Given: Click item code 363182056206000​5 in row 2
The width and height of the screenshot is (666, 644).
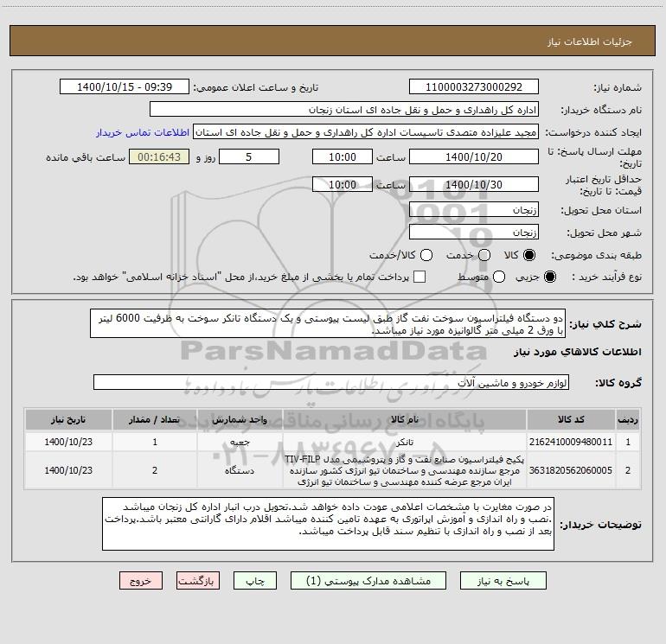Looking at the screenshot, I should (x=571, y=470).
